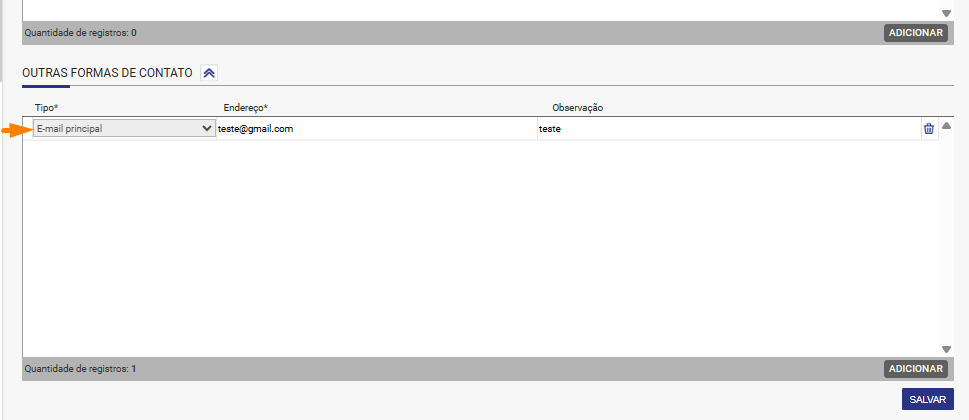This screenshot has width=969, height=420.
Task: Select the Endereço* column header
Action: click(x=245, y=107)
